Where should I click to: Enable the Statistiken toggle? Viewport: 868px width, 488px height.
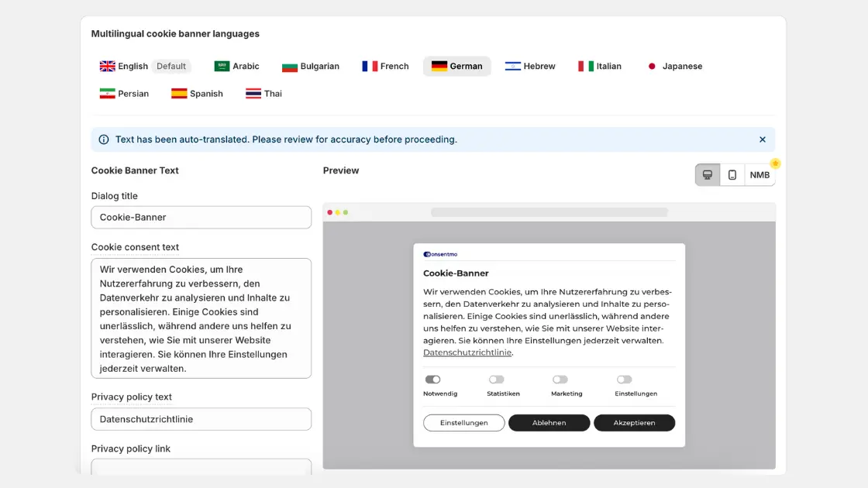(495, 379)
